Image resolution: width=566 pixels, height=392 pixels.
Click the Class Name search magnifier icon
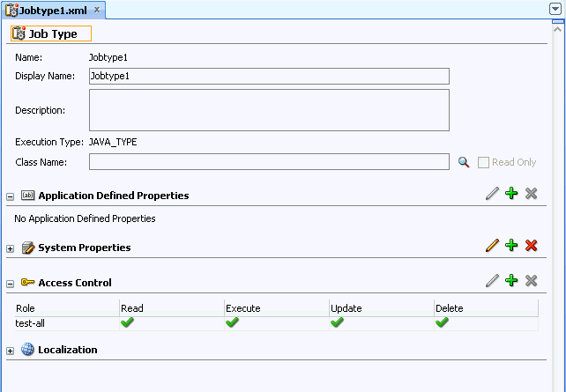point(464,162)
